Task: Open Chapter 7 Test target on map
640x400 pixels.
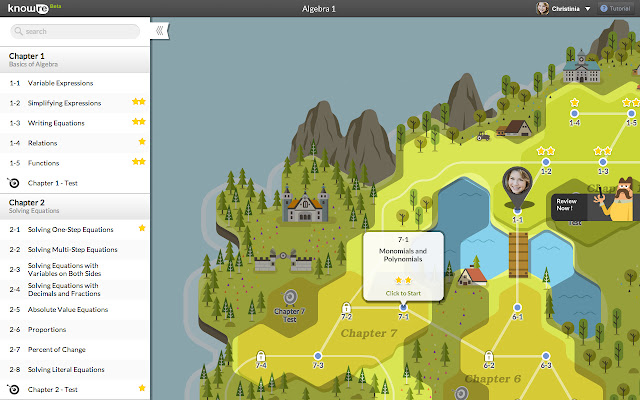Action: tap(290, 298)
